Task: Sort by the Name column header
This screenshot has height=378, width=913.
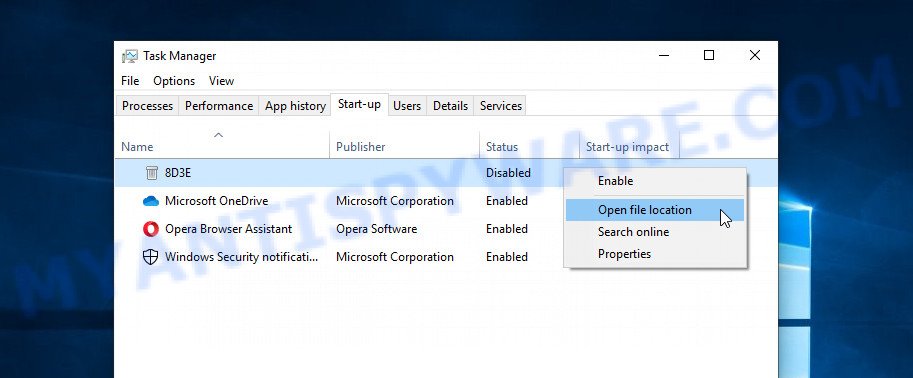Action: point(222,147)
